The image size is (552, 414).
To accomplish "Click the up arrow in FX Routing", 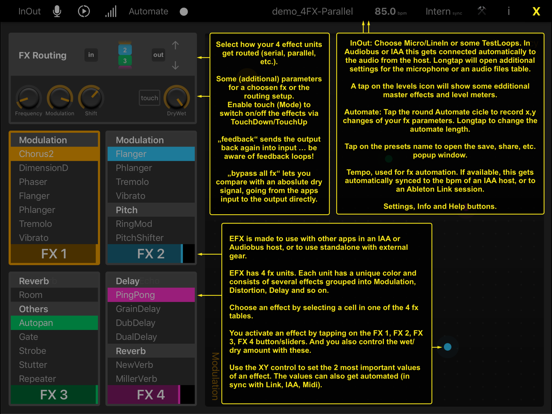I will (175, 45).
